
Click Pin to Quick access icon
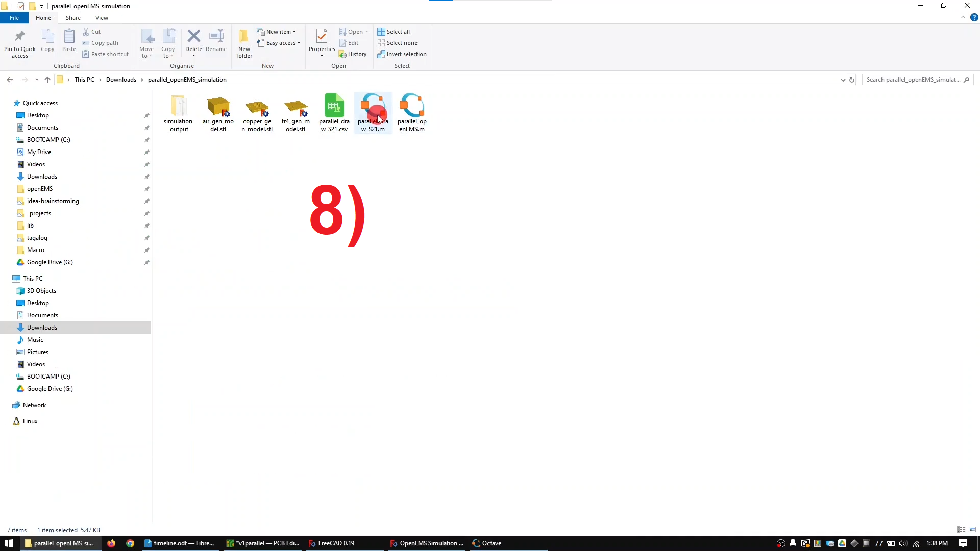point(20,37)
